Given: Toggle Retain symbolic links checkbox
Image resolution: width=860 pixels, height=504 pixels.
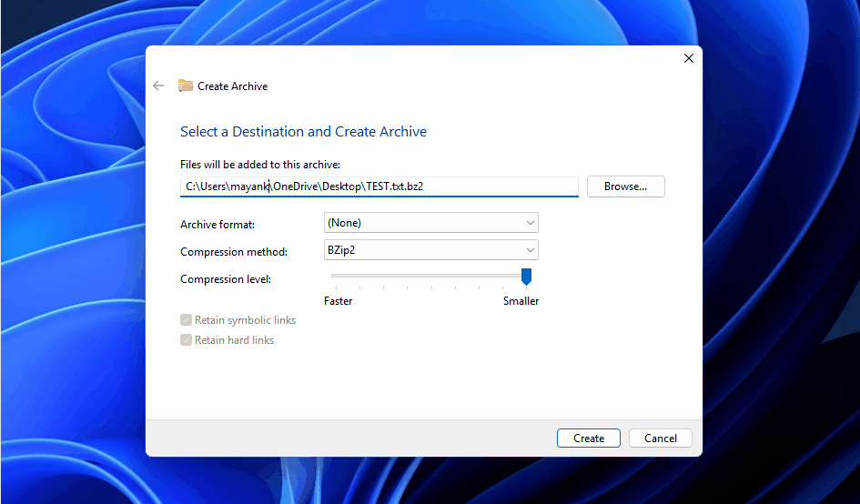Looking at the screenshot, I should pyautogui.click(x=187, y=320).
